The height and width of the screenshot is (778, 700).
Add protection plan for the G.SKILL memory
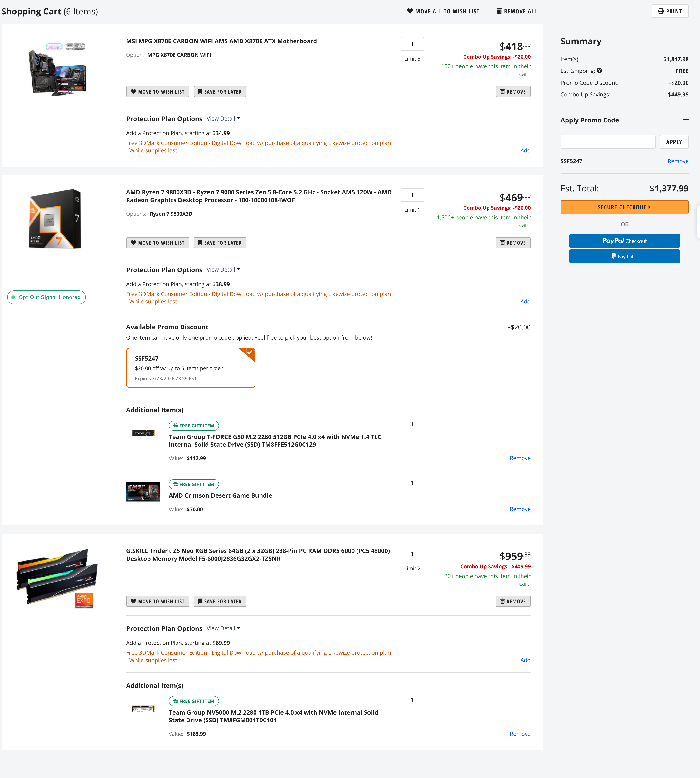(525, 660)
